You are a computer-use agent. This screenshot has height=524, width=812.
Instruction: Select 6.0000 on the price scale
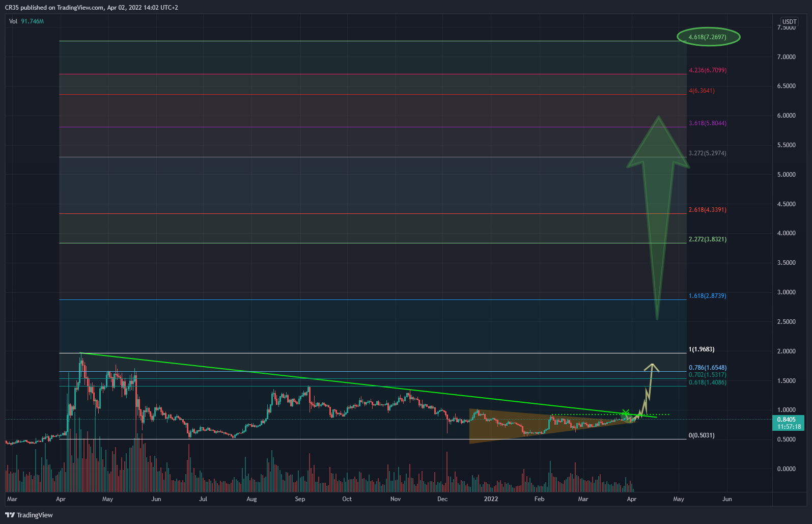[786, 116]
